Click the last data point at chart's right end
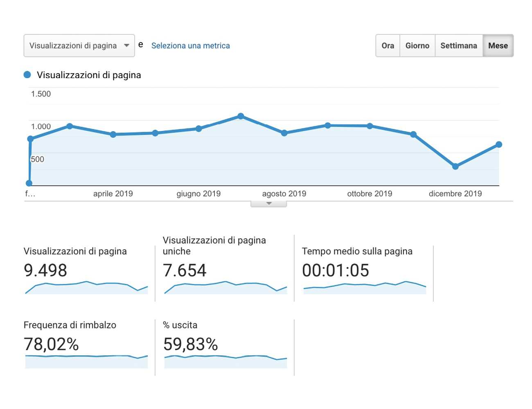532x409 pixels. (498, 145)
